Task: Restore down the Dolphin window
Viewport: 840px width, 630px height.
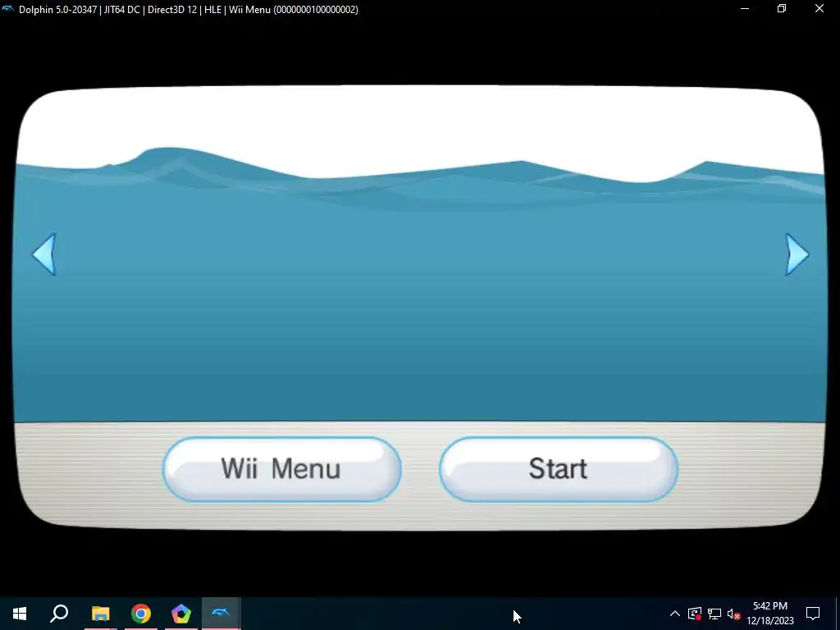Action: (x=782, y=8)
